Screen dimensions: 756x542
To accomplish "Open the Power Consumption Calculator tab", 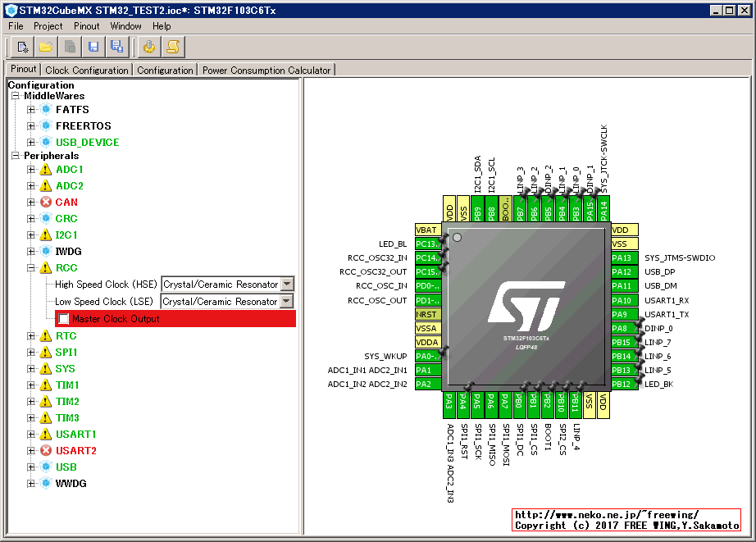I will click(x=266, y=70).
